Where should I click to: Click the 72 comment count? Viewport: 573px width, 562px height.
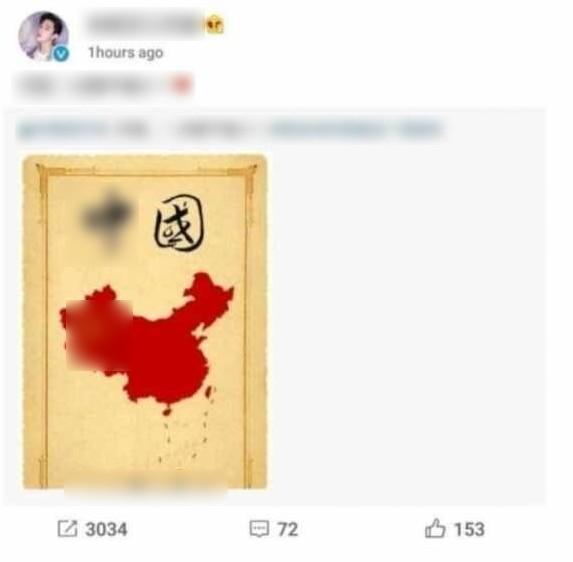coord(288,529)
